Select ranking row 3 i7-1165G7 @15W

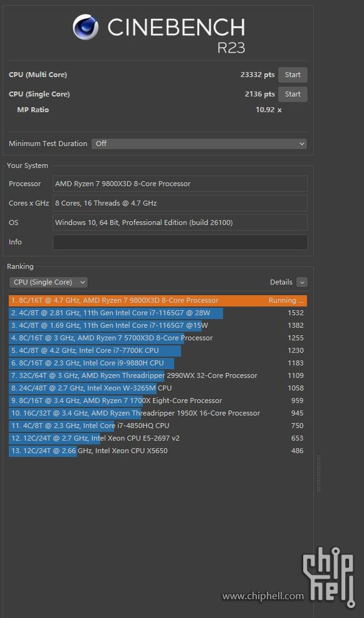pyautogui.click(x=158, y=325)
